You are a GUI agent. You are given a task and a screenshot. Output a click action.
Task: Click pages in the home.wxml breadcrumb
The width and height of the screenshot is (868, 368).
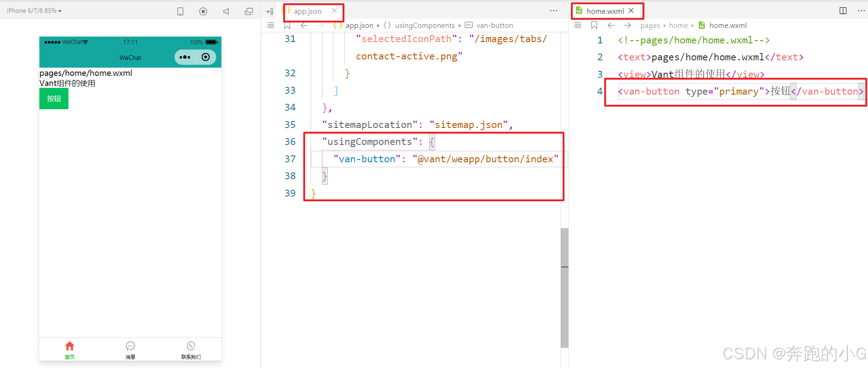[x=650, y=26]
